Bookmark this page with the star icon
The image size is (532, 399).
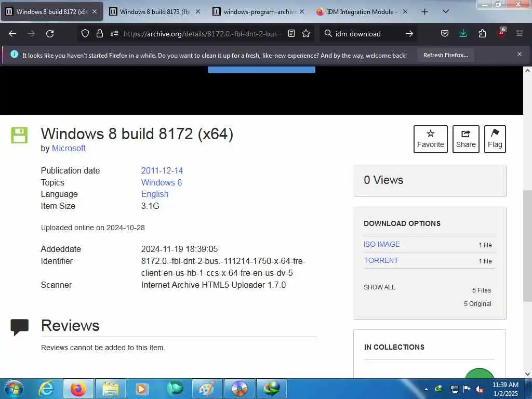(x=306, y=33)
